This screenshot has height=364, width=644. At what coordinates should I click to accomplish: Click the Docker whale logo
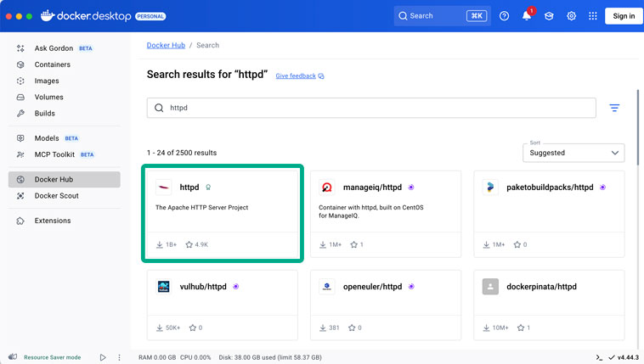point(48,15)
